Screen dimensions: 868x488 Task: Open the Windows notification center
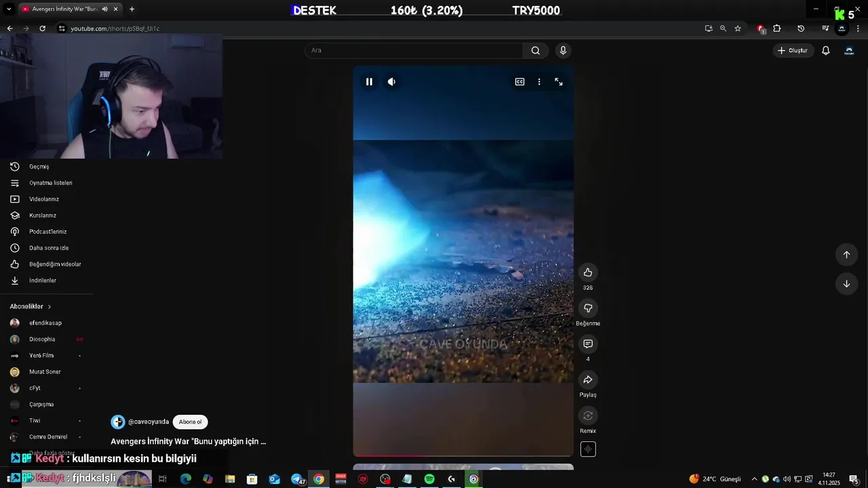point(854,479)
